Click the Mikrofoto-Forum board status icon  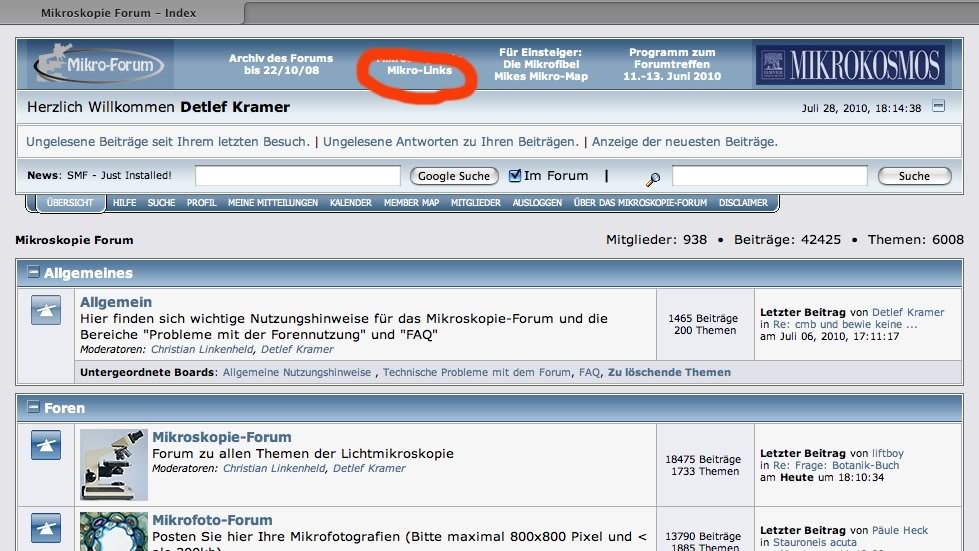(x=46, y=527)
